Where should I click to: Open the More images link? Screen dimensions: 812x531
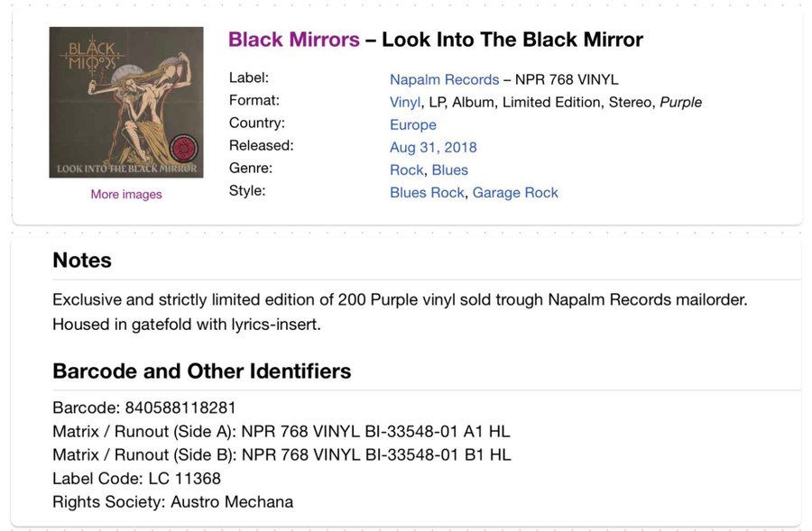126,194
